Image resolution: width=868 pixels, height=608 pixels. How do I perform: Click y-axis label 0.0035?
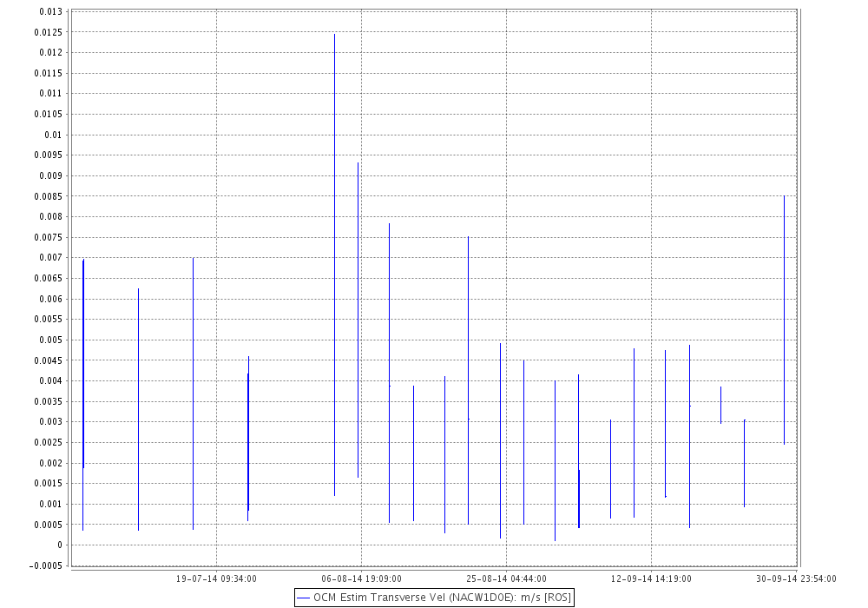point(48,401)
